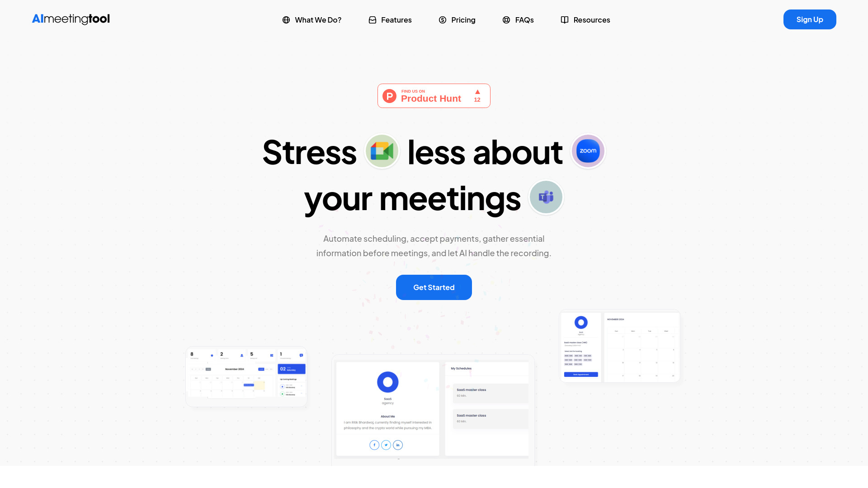Viewport: 868px width, 488px height.
Task: Click the Product Hunt logo icon
Action: [x=389, y=95]
